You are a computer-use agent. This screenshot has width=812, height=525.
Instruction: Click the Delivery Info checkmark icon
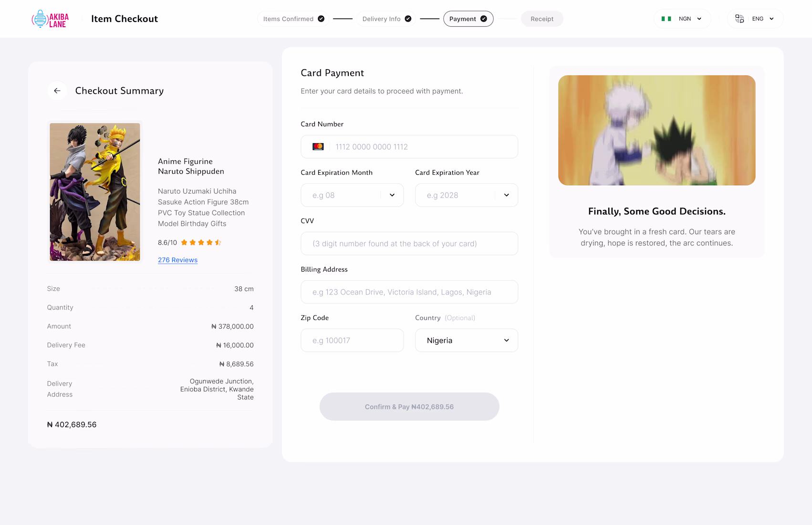(408, 19)
